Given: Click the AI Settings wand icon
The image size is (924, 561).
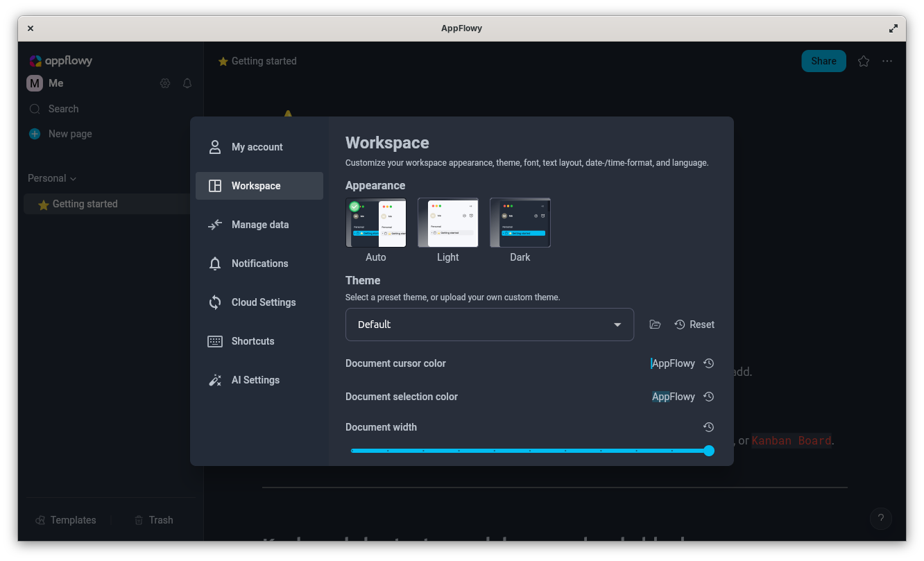Looking at the screenshot, I should click(x=215, y=380).
